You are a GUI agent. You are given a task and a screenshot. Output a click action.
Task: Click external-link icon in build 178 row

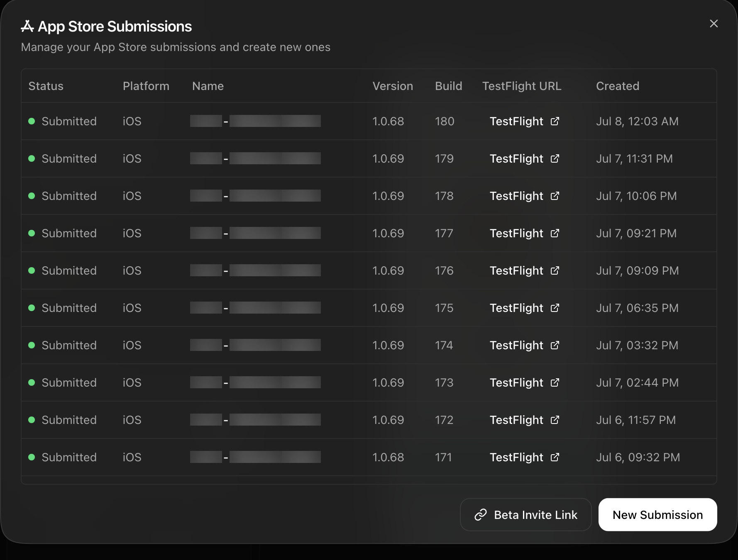pos(555,196)
